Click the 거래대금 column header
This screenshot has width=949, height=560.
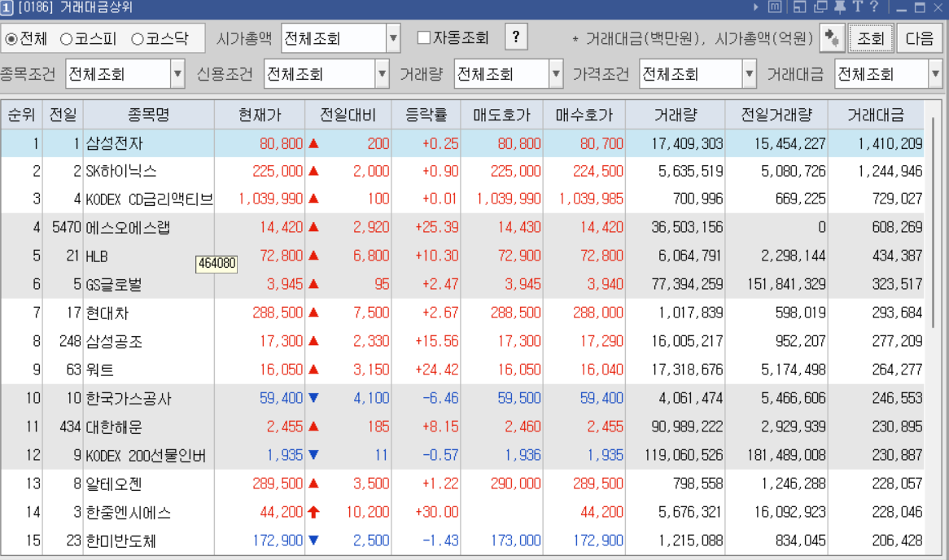pos(876,115)
